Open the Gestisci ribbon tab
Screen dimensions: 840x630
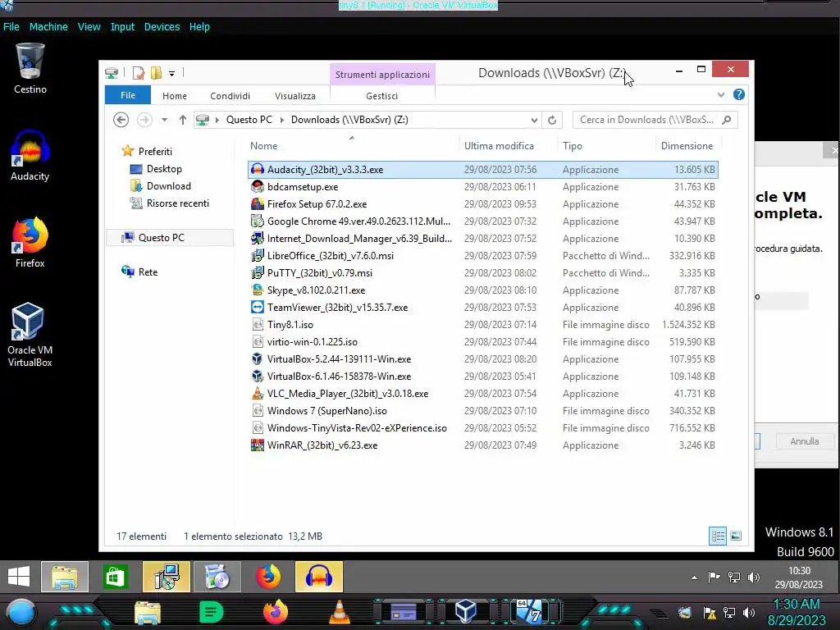pyautogui.click(x=382, y=96)
